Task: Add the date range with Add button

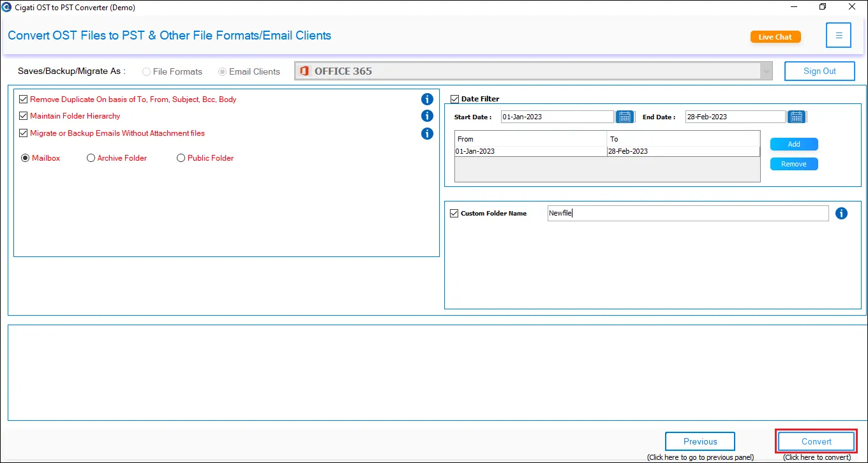Action: (x=794, y=144)
